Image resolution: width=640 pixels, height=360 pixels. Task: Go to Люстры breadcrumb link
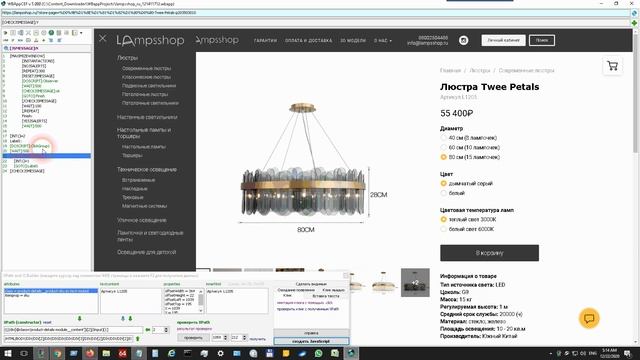(x=480, y=71)
